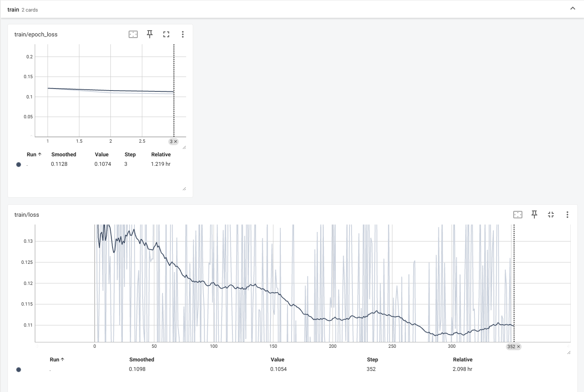Select relative time 2.098 hr
The width and height of the screenshot is (584, 392).
point(462,369)
